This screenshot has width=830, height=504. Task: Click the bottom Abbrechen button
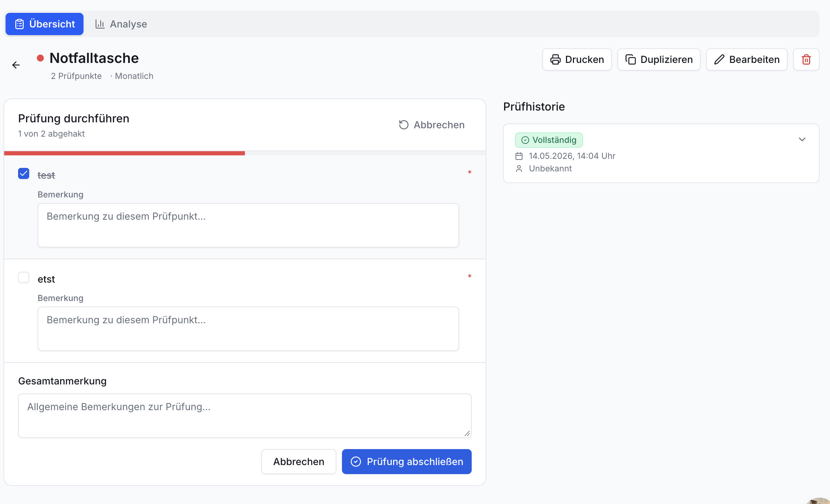coord(299,461)
